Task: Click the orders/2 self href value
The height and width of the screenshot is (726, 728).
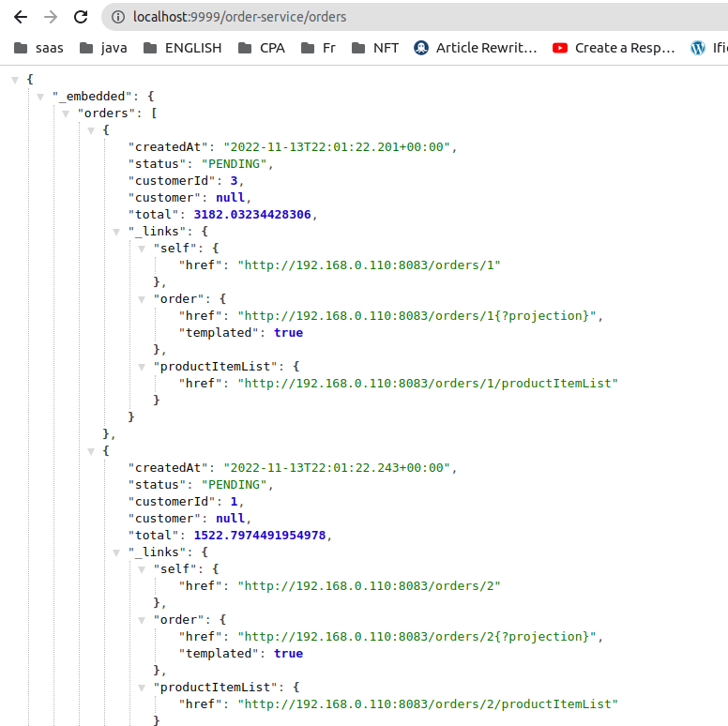Action: tap(369, 586)
